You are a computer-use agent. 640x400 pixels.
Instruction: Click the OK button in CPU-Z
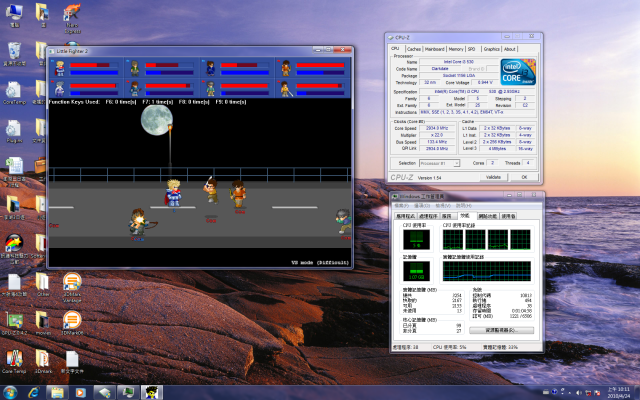(x=524, y=177)
